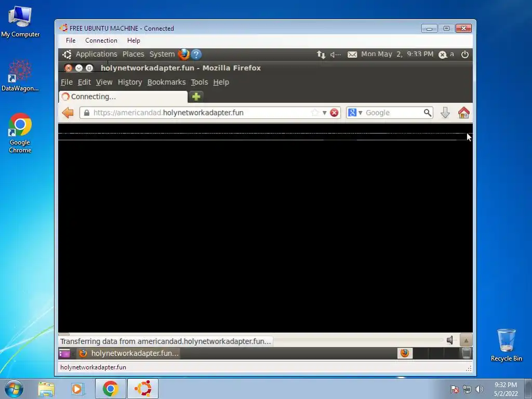Screen dimensions: 532x399
Task: Switch to Chrome in Windows taskbar
Action: (110, 389)
